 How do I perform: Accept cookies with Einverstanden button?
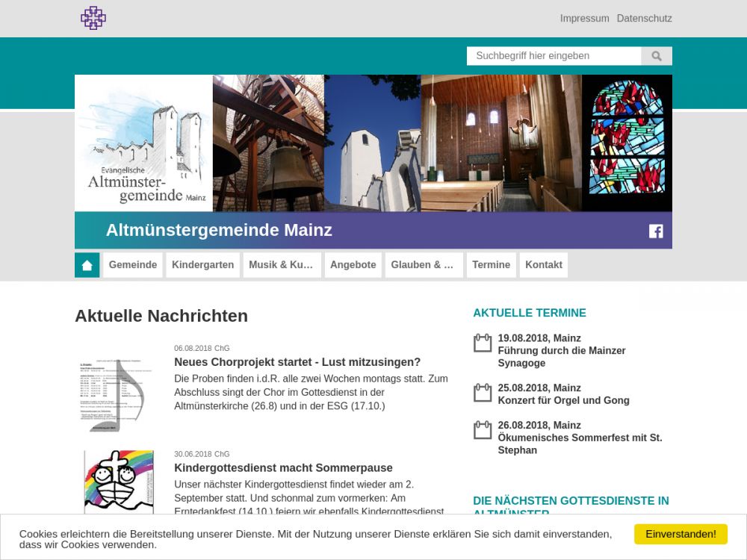[x=680, y=534]
